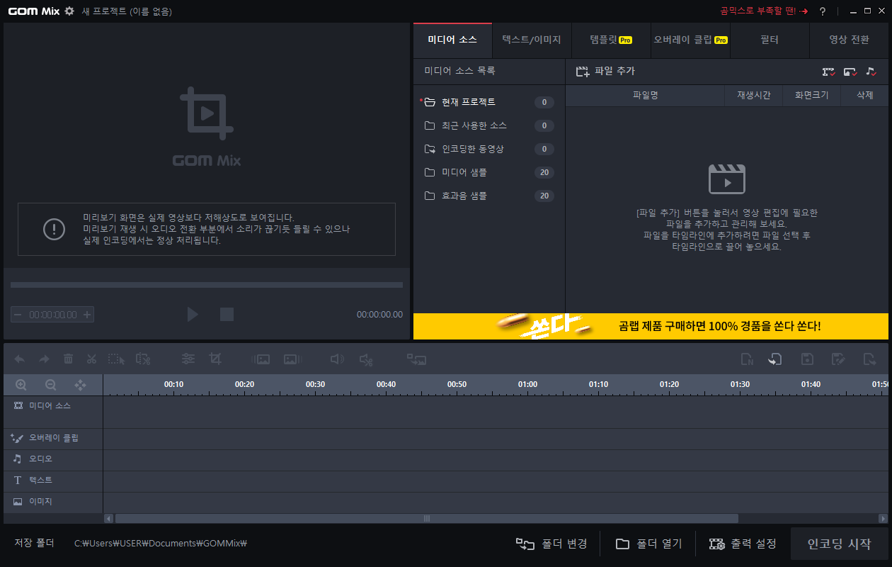
Task: Click the save project floppy disk icon
Action: pos(807,359)
